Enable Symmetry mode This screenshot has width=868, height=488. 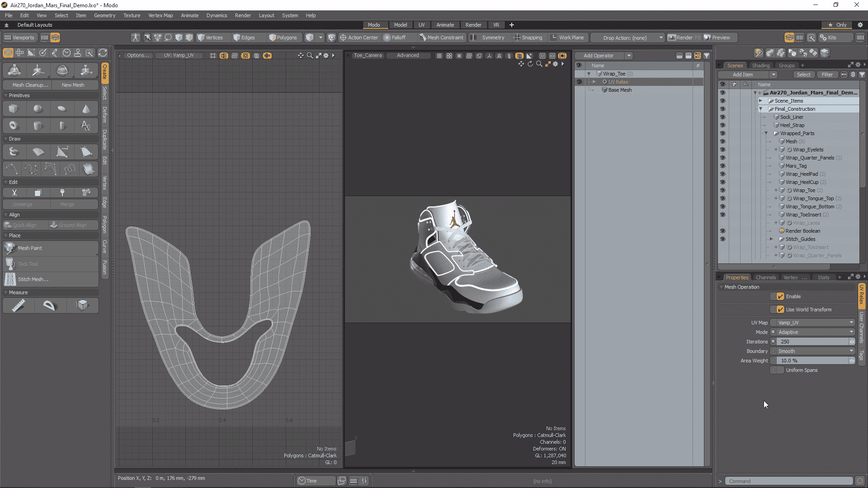tap(492, 38)
